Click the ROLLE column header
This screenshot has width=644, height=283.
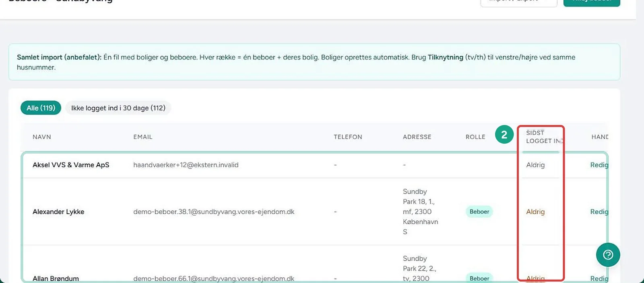(475, 137)
